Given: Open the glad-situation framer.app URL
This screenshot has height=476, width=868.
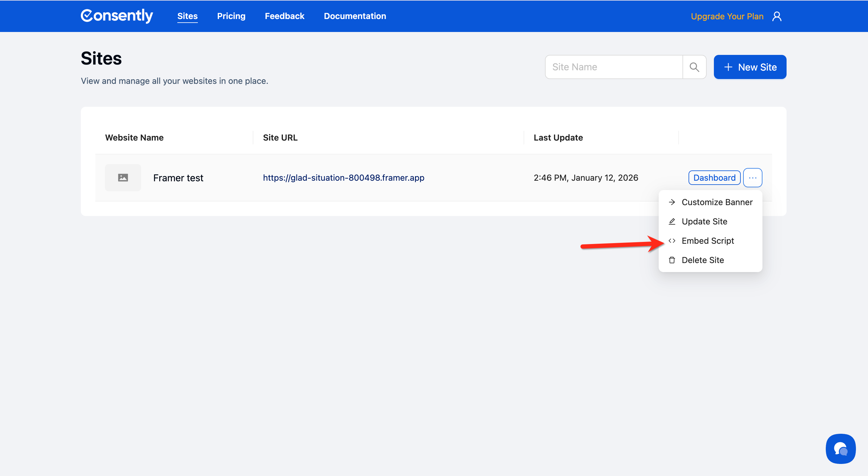Looking at the screenshot, I should point(343,178).
